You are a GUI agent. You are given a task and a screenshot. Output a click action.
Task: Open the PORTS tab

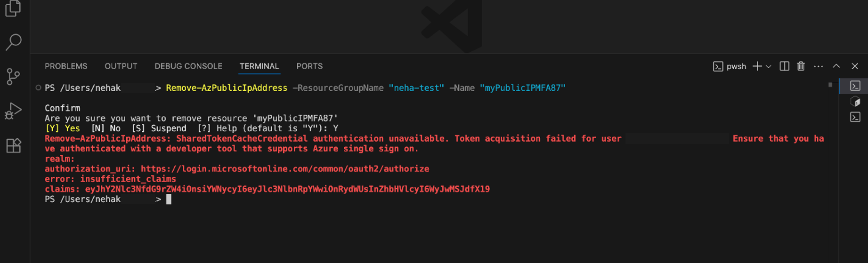pos(309,66)
